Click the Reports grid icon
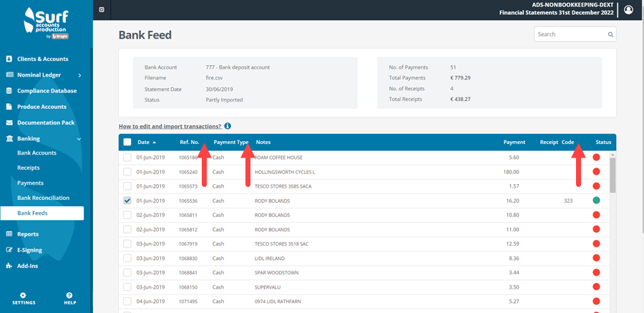 9,234
